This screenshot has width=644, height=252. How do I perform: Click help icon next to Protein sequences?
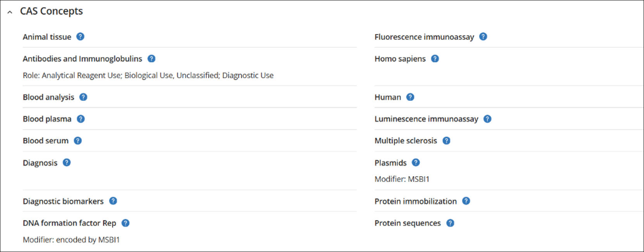(450, 223)
